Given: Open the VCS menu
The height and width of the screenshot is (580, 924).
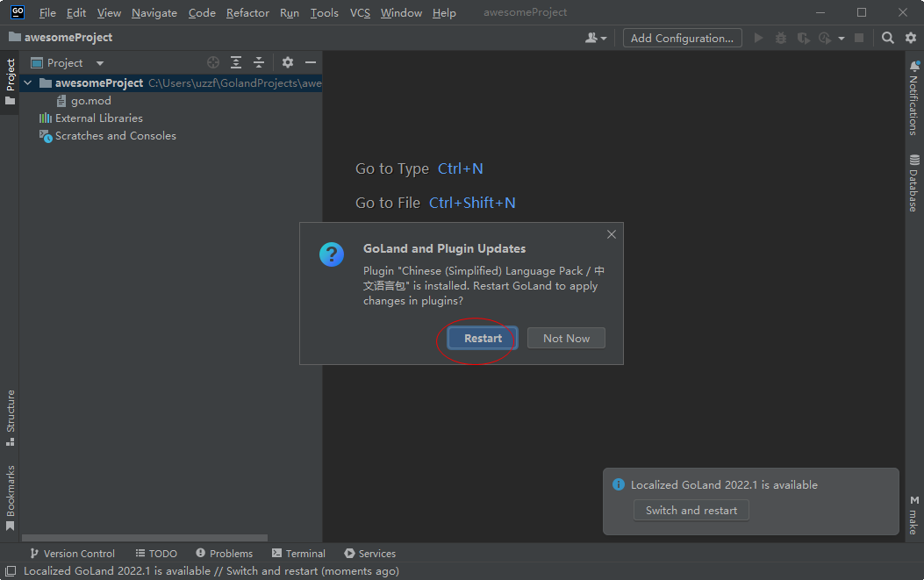Looking at the screenshot, I should [x=360, y=13].
